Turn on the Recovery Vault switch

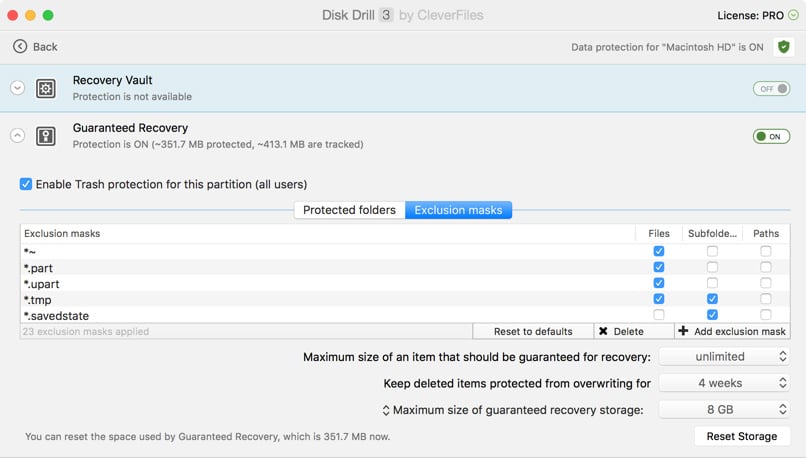(771, 89)
